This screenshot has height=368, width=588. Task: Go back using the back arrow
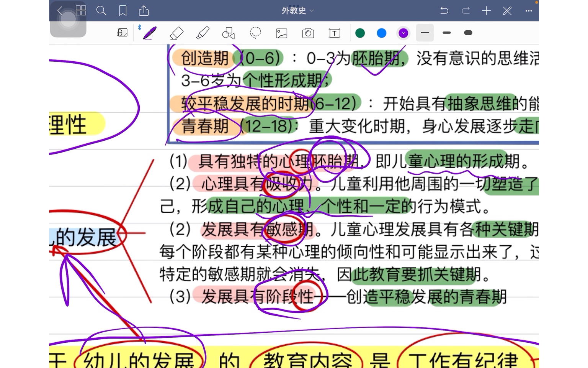tap(59, 11)
